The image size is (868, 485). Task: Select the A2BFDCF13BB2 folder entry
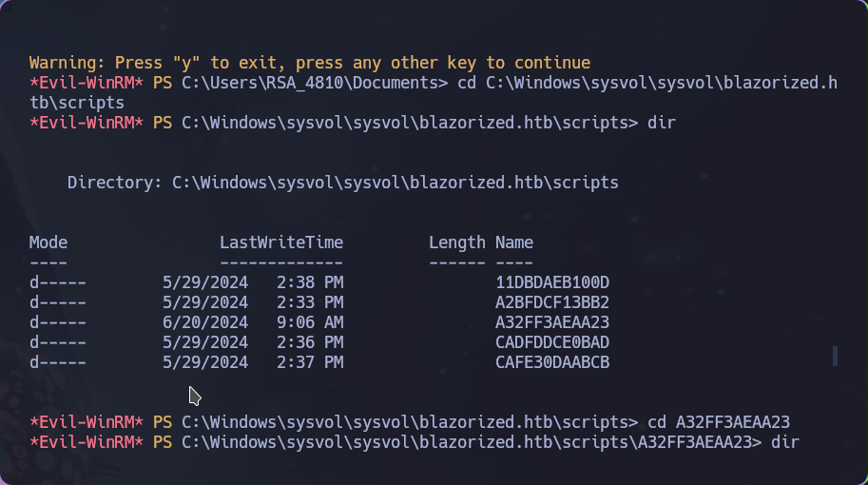552,302
